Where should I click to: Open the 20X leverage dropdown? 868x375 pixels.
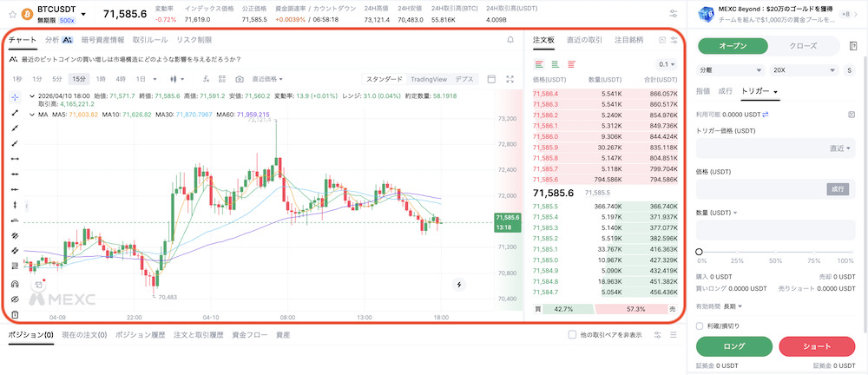(x=805, y=70)
